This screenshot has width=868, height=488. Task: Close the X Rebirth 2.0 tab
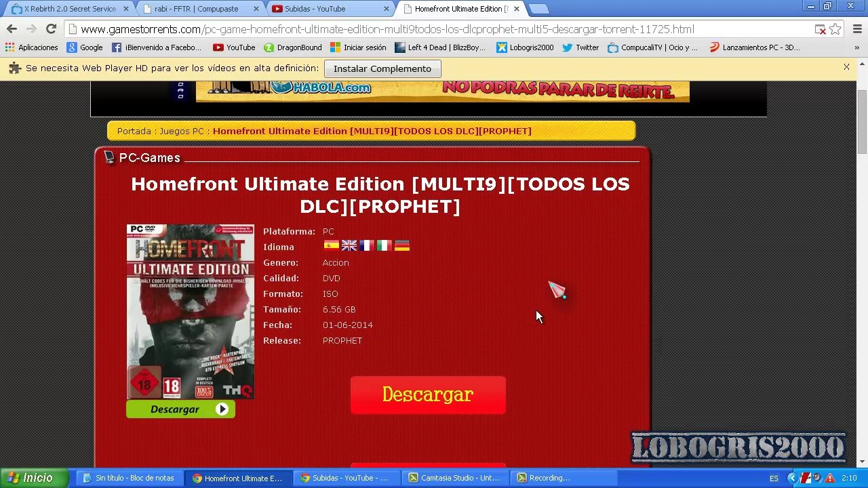point(126,9)
